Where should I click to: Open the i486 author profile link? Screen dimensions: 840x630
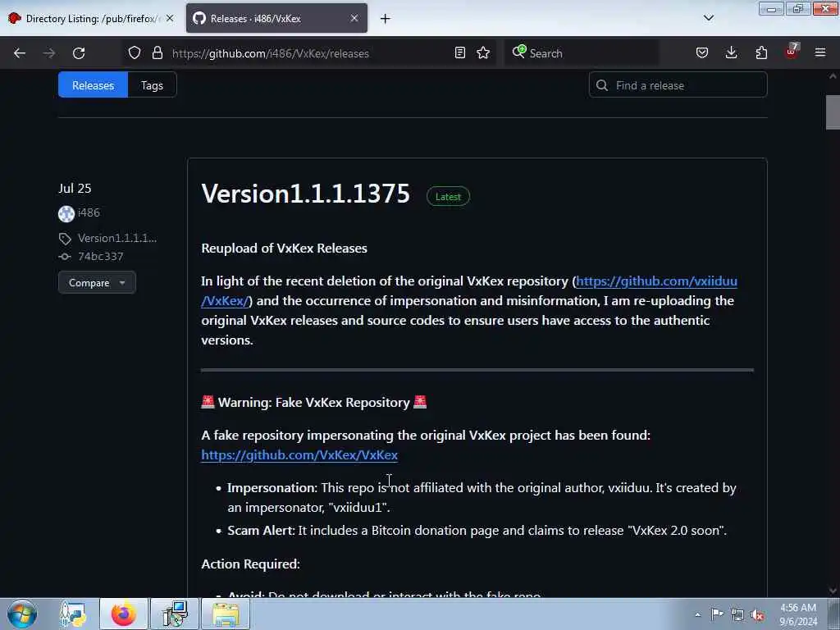(89, 212)
